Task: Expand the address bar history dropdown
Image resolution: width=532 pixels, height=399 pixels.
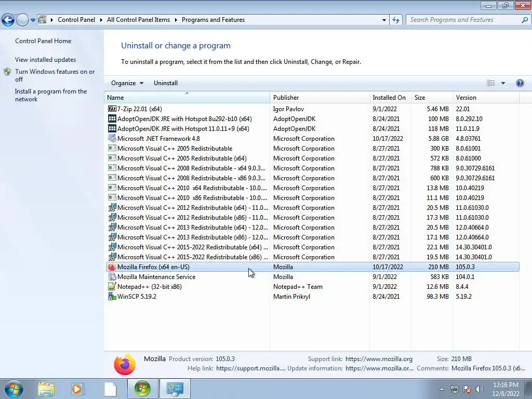Action: [384, 20]
